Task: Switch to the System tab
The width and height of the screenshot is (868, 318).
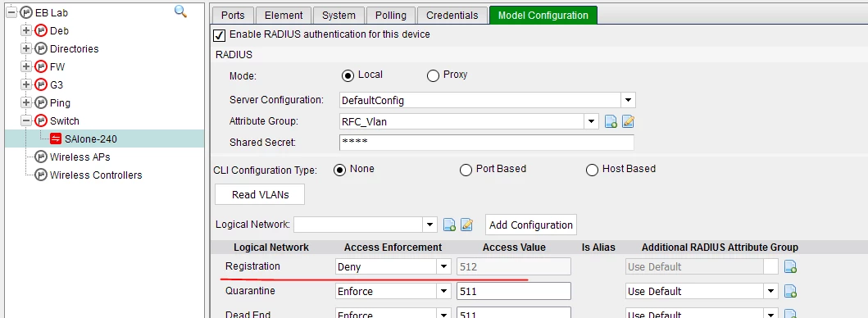Action: pyautogui.click(x=339, y=16)
